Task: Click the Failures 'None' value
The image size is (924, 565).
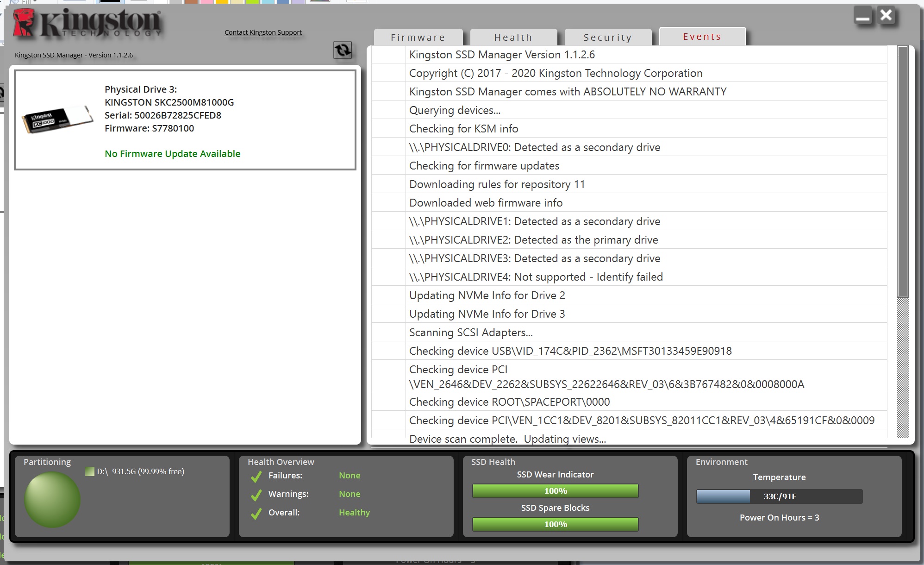Action: (350, 476)
